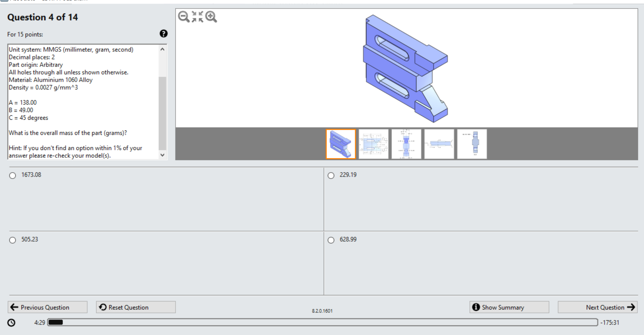Open the third drawing view thumbnail

point(406,144)
